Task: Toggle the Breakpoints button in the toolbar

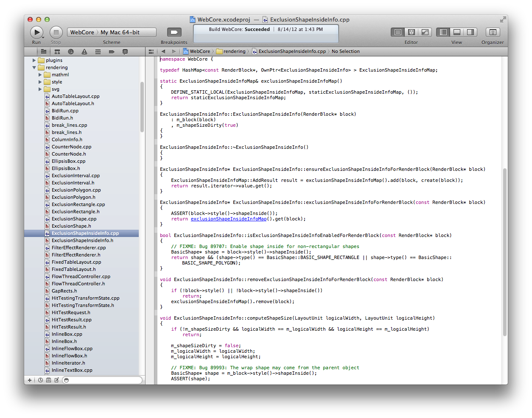Action: [x=174, y=32]
